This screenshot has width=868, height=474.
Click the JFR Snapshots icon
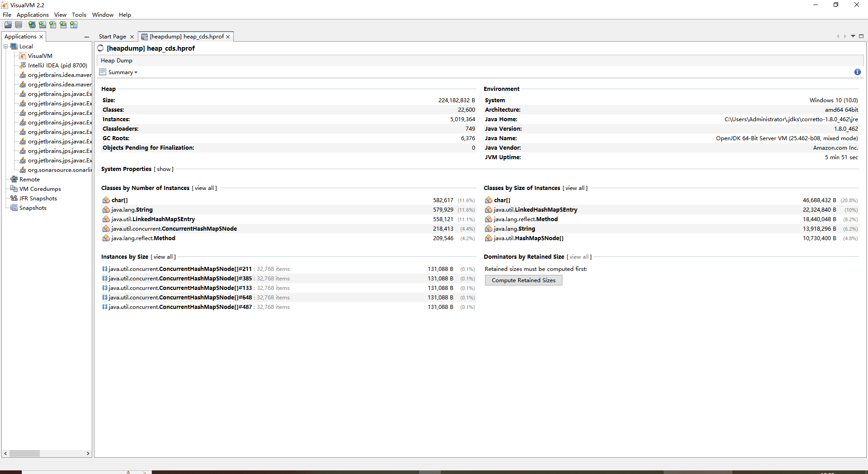tap(14, 198)
